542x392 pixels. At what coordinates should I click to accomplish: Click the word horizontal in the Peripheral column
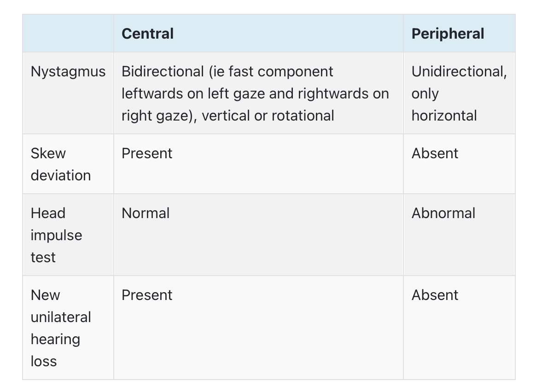[444, 115]
